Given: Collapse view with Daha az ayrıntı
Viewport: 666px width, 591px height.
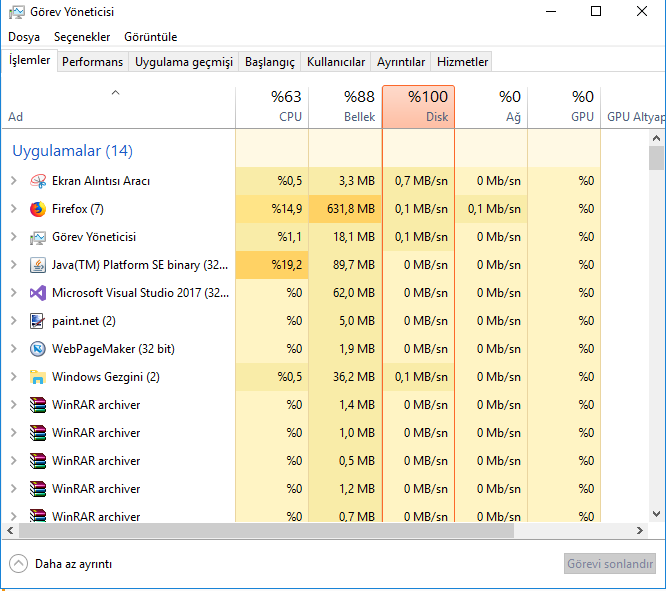Looking at the screenshot, I should click(x=62, y=563).
